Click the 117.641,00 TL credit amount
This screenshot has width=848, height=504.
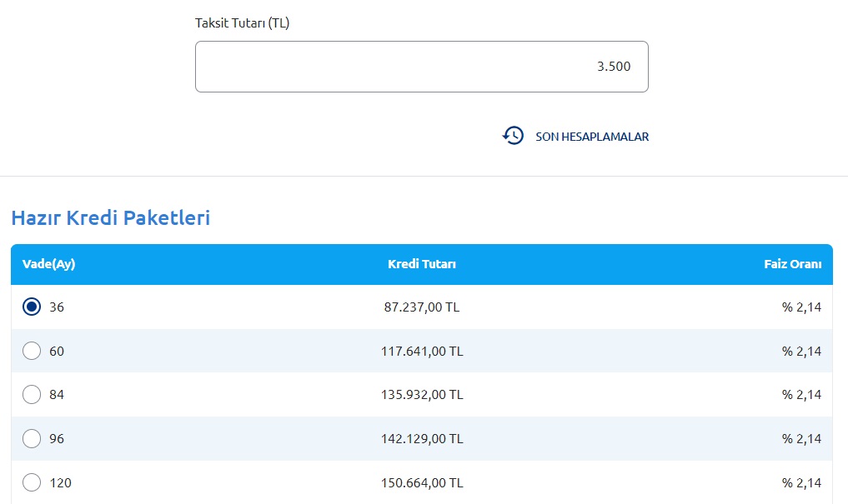click(x=422, y=351)
